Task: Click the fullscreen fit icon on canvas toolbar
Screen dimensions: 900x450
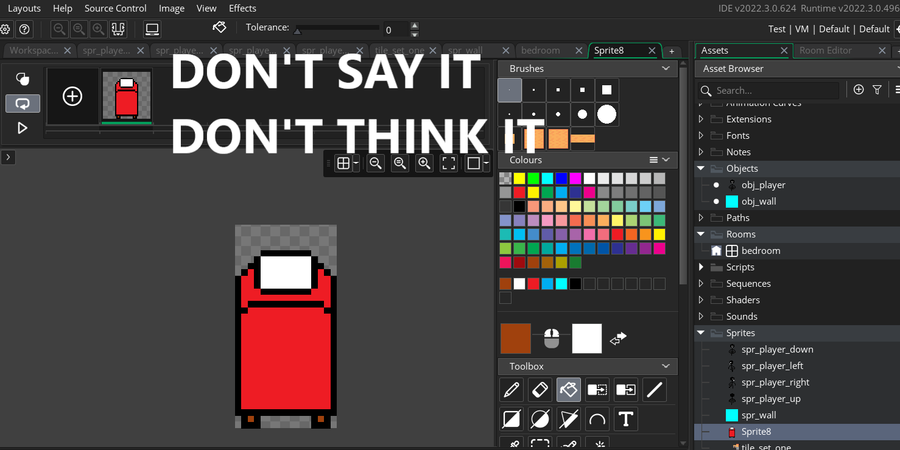Action: point(448,163)
